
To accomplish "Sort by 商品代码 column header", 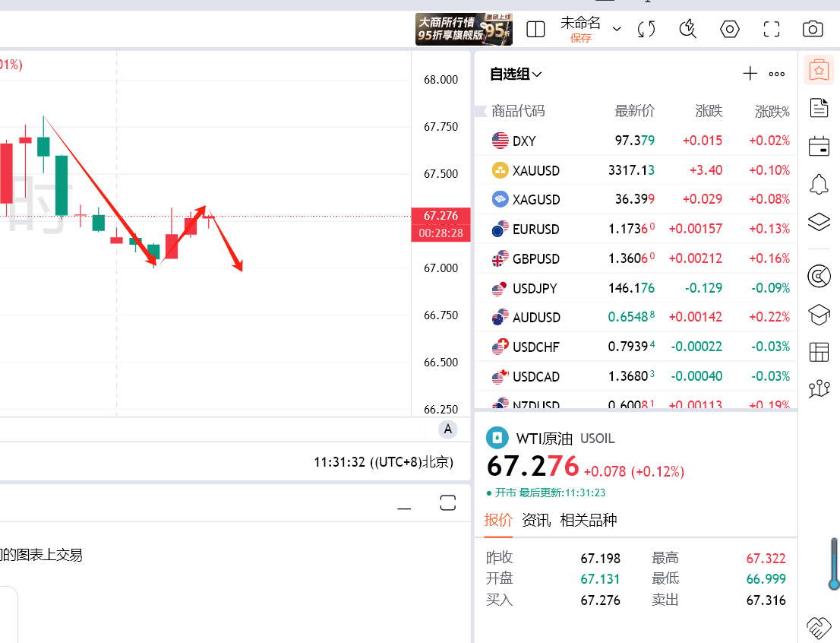I will [518, 111].
